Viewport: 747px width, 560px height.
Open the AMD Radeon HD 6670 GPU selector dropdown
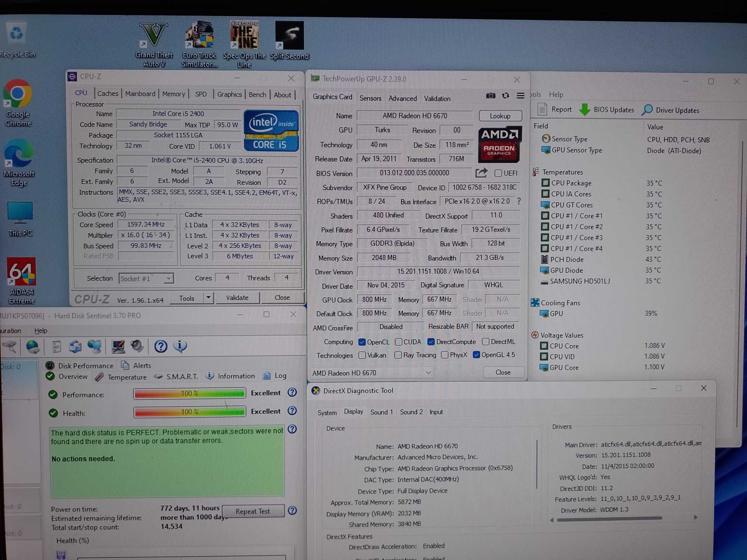(372, 373)
